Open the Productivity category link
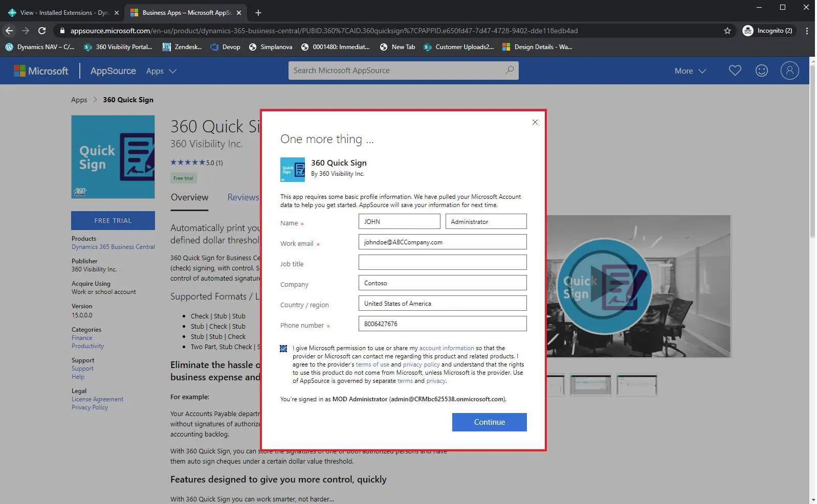 pyautogui.click(x=87, y=346)
